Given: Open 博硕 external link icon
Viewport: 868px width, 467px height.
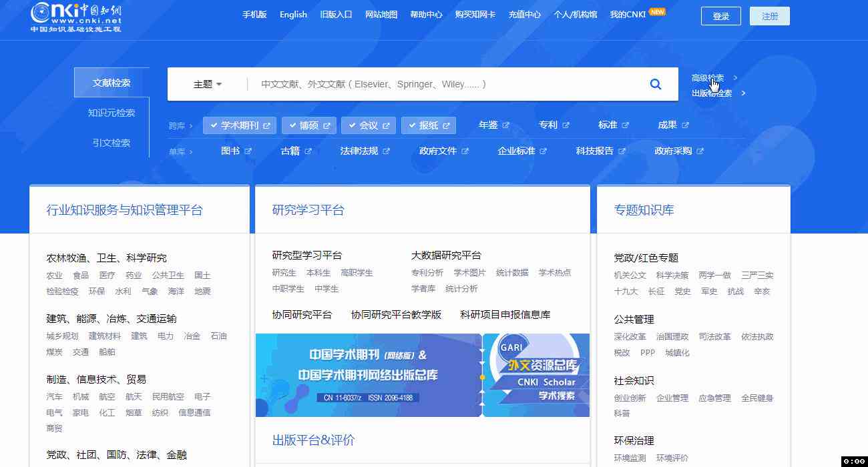Looking at the screenshot, I should pyautogui.click(x=327, y=125).
